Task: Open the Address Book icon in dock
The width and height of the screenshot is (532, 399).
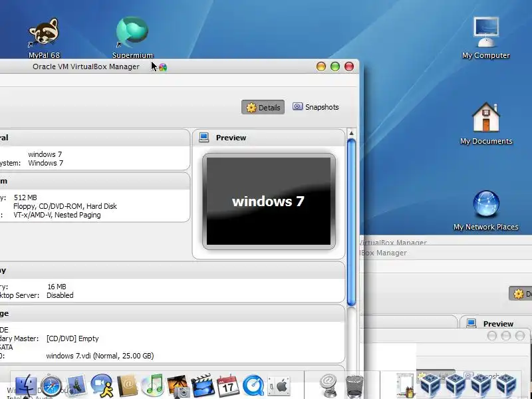Action: [x=127, y=386]
